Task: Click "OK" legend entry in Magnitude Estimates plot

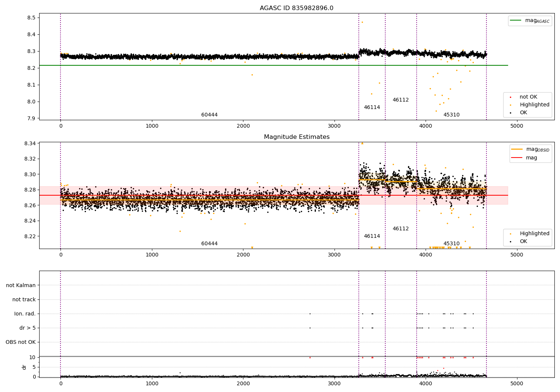Action: tap(523, 241)
